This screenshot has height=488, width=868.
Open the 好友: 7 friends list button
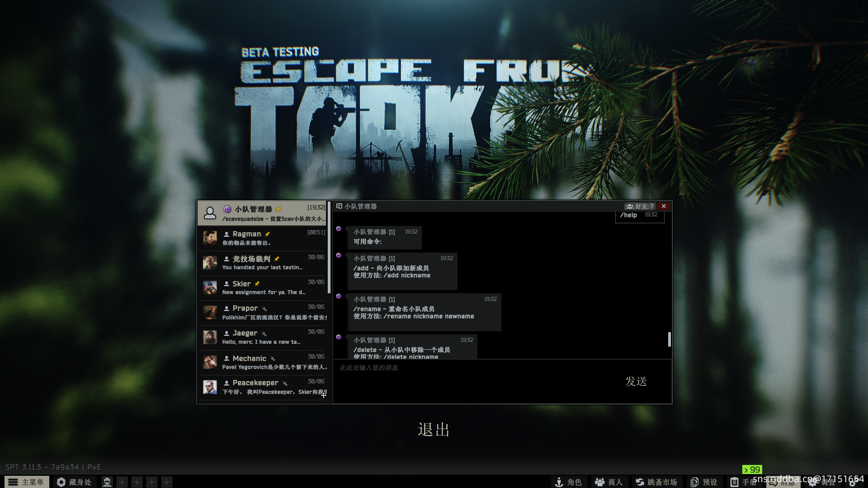tap(640, 206)
